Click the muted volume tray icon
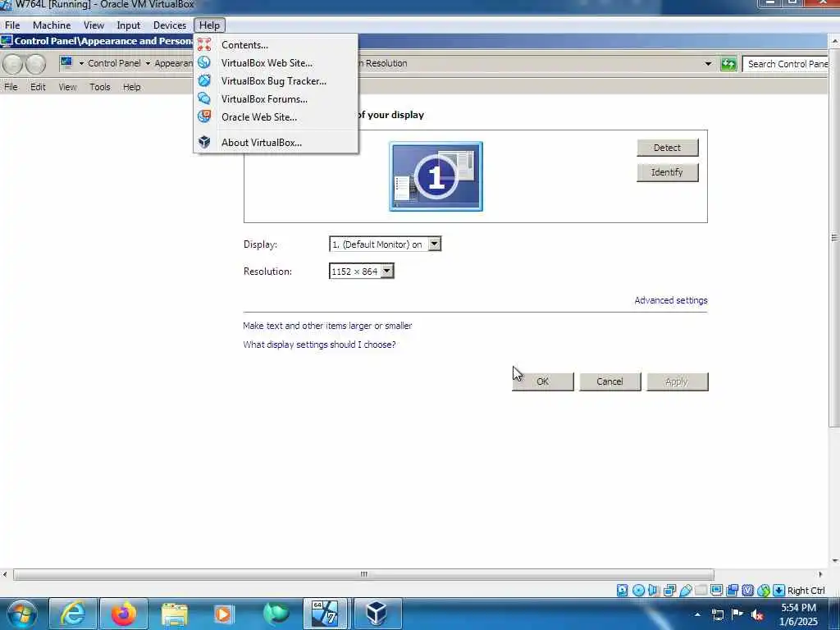 click(757, 614)
